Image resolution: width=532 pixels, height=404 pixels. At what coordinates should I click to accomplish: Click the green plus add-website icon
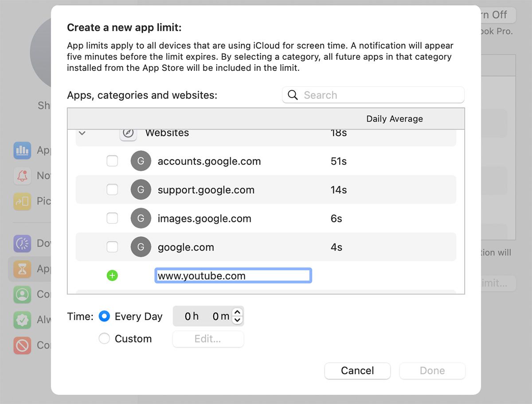(x=113, y=276)
